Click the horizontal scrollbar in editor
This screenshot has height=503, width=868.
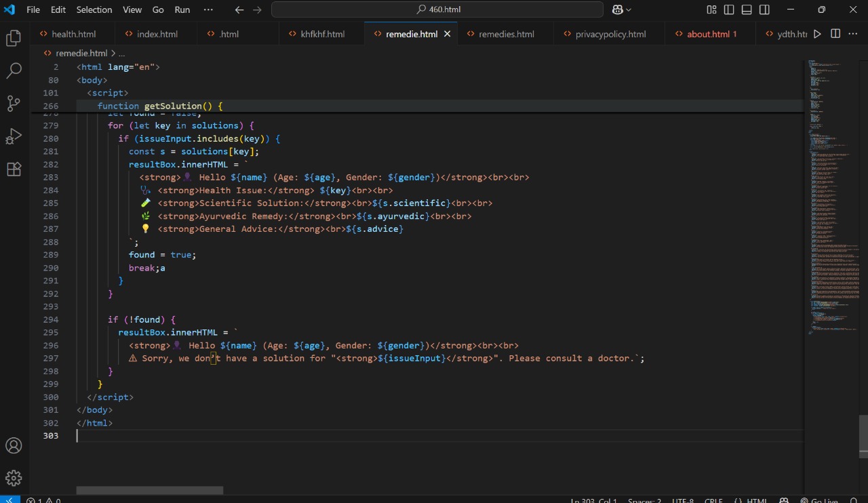click(149, 490)
